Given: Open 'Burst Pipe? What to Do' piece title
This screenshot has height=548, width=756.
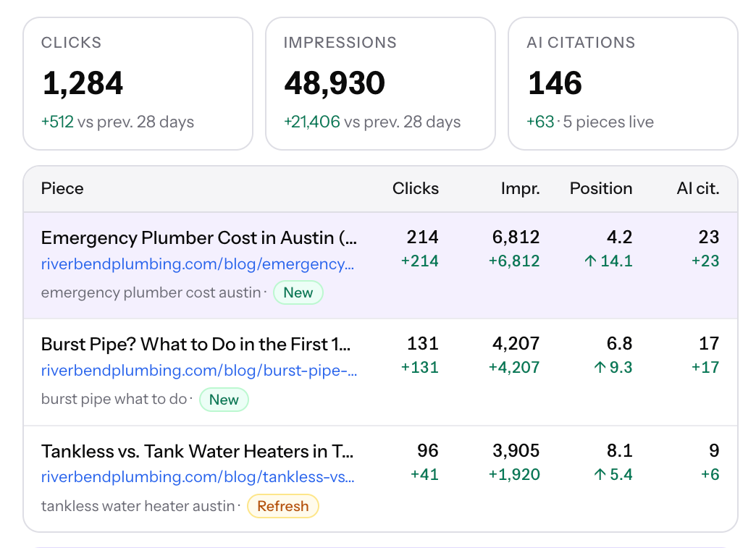Looking at the screenshot, I should (196, 345).
